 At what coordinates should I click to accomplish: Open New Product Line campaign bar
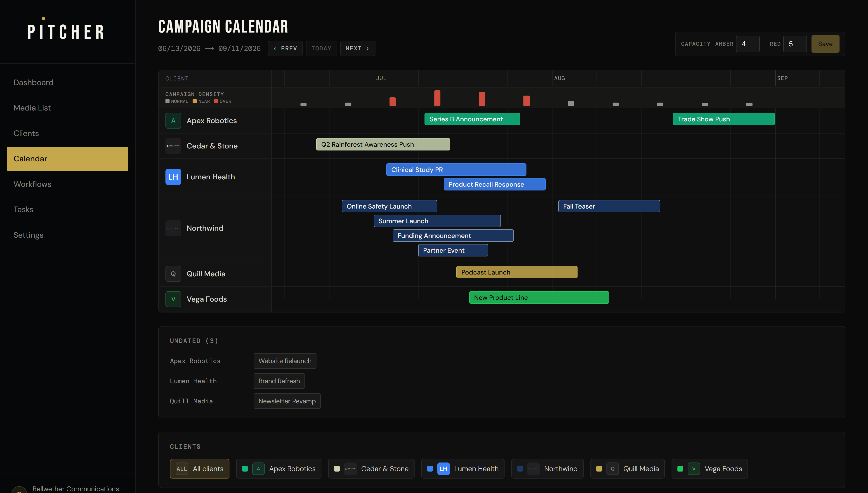539,298
